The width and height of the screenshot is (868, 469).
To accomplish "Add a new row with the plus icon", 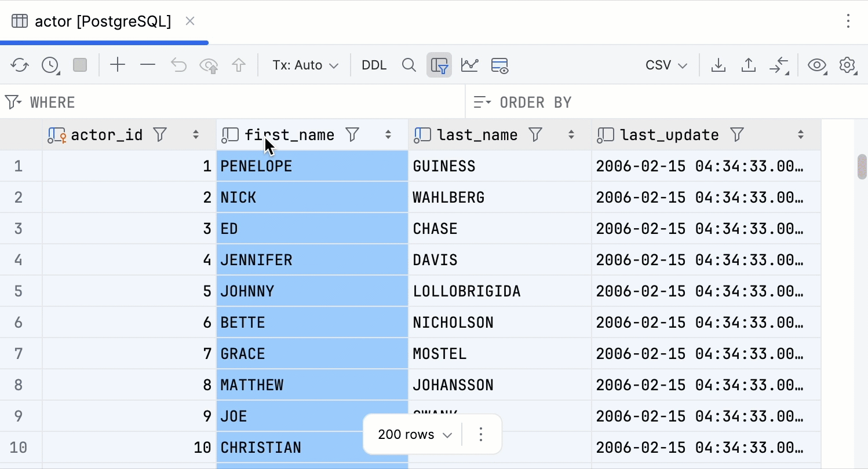I will click(x=118, y=65).
